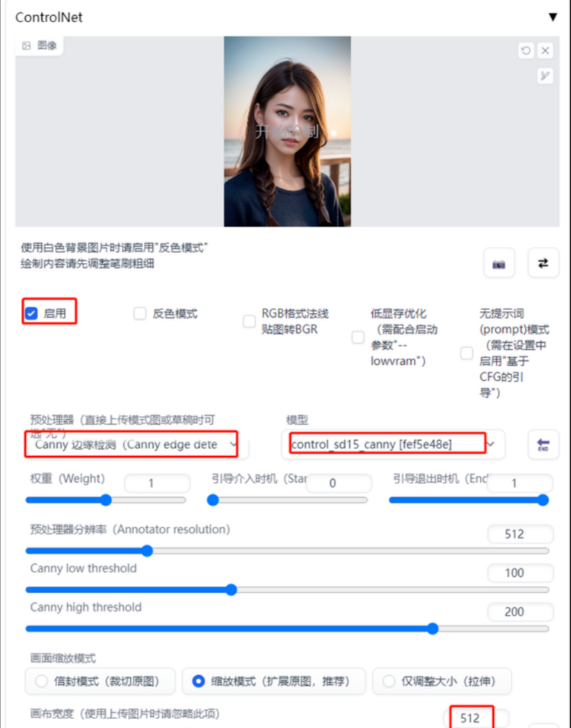The height and width of the screenshot is (728, 571).
Task: Click the 图像 image tab label
Action: 40,45
